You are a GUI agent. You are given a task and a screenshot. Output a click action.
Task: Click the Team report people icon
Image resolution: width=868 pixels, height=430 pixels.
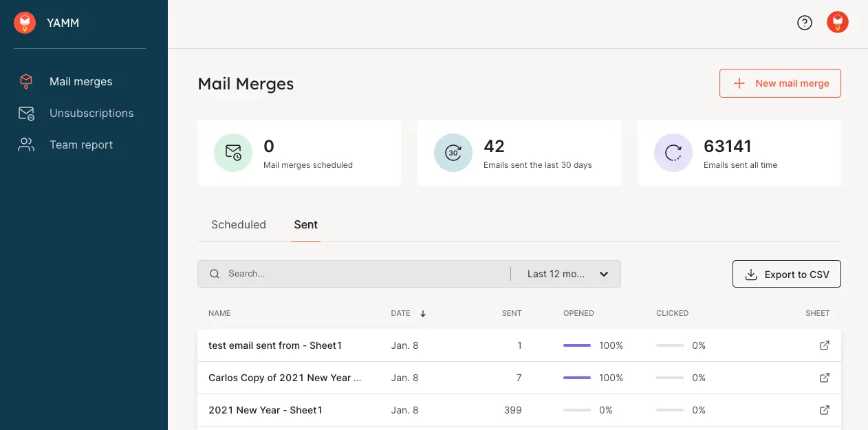point(26,145)
